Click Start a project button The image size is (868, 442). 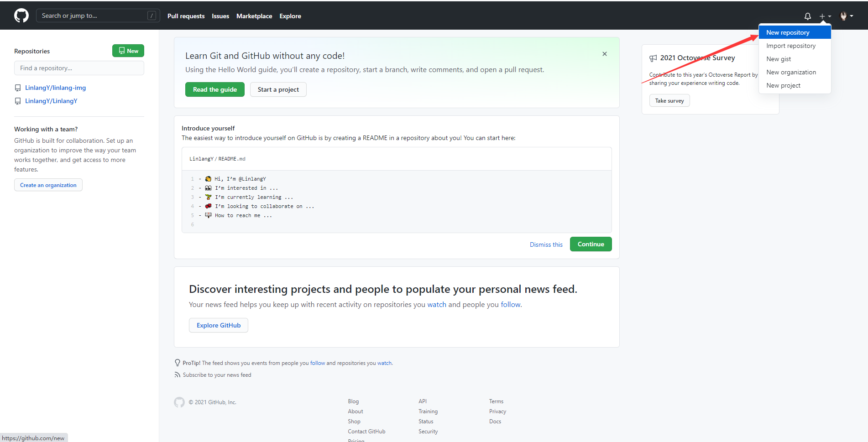[x=278, y=89]
